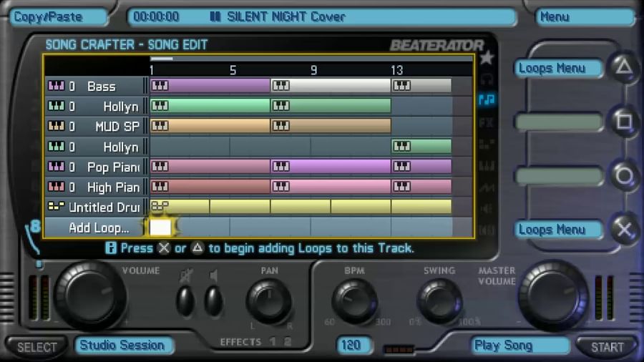Select the Bass track name
Screen dimensions: 644x362
point(102,87)
